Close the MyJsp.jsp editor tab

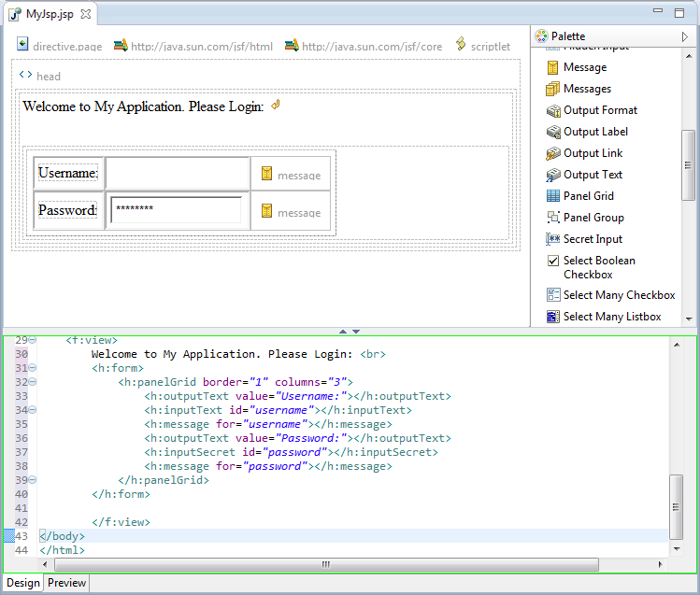pyautogui.click(x=85, y=15)
